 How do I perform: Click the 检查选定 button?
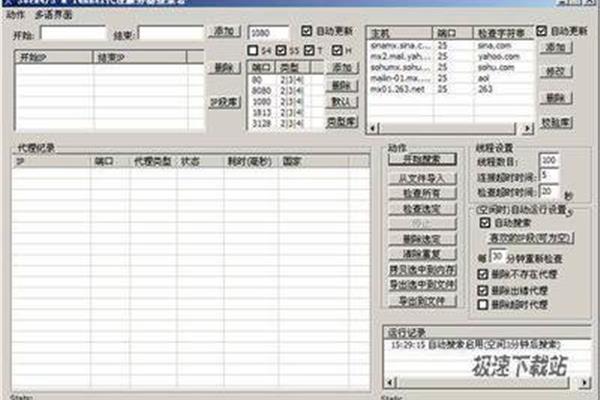click(422, 209)
